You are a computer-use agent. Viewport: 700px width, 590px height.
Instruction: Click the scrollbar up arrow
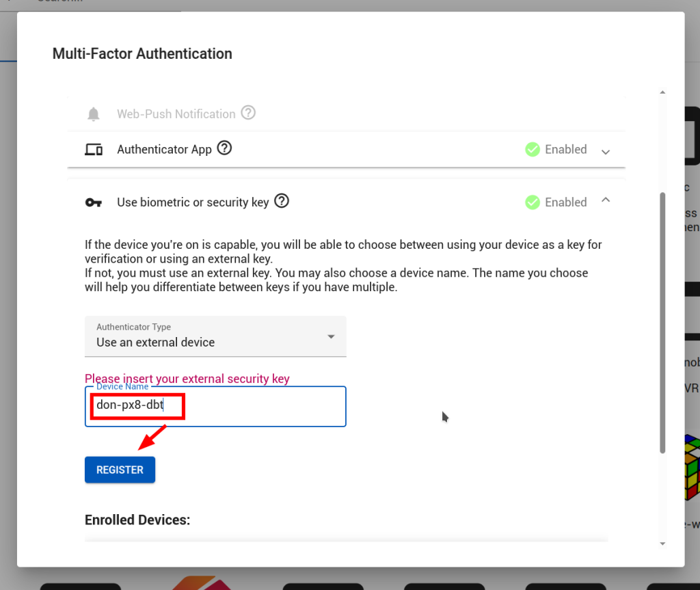pos(662,92)
